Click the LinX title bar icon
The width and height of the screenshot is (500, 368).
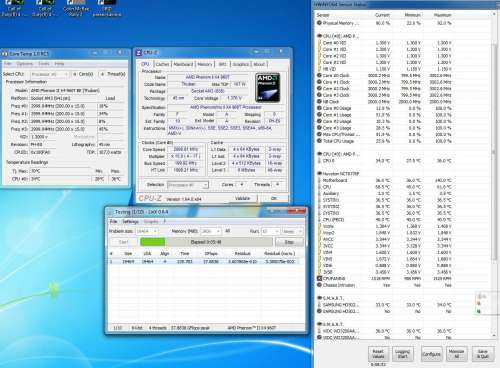tap(110, 212)
